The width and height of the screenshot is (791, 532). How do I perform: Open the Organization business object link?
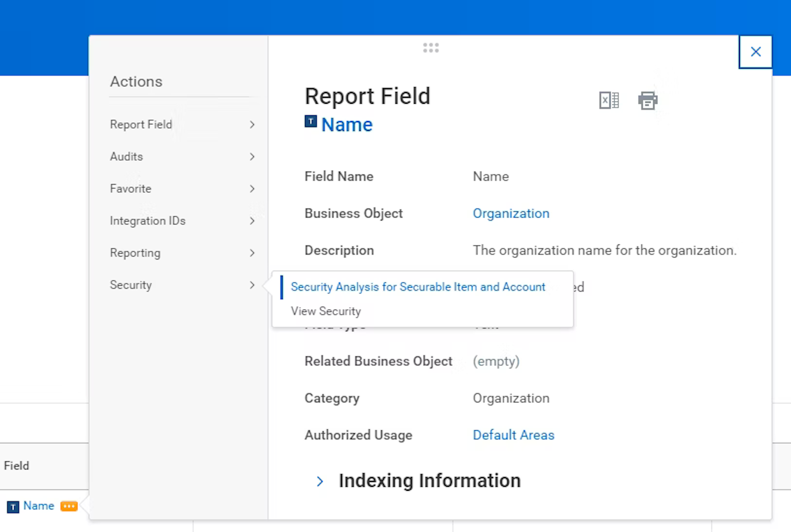click(510, 213)
